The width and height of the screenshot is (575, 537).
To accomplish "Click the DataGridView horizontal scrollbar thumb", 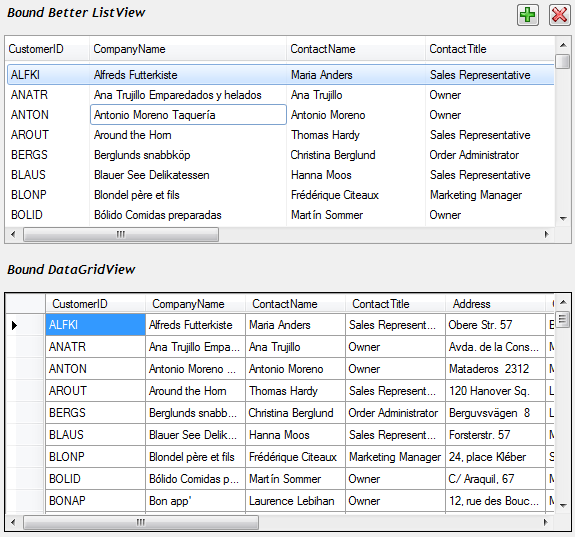I will pos(141,522).
